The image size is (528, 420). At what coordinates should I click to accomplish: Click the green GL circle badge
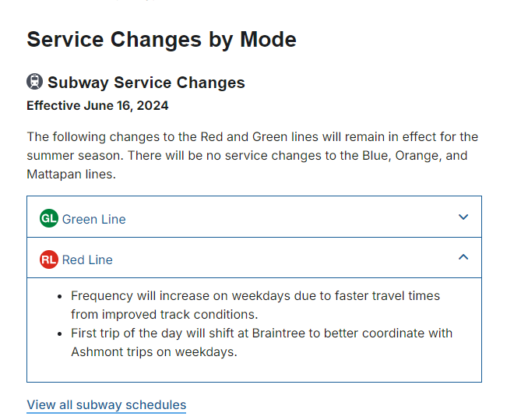[x=49, y=219]
